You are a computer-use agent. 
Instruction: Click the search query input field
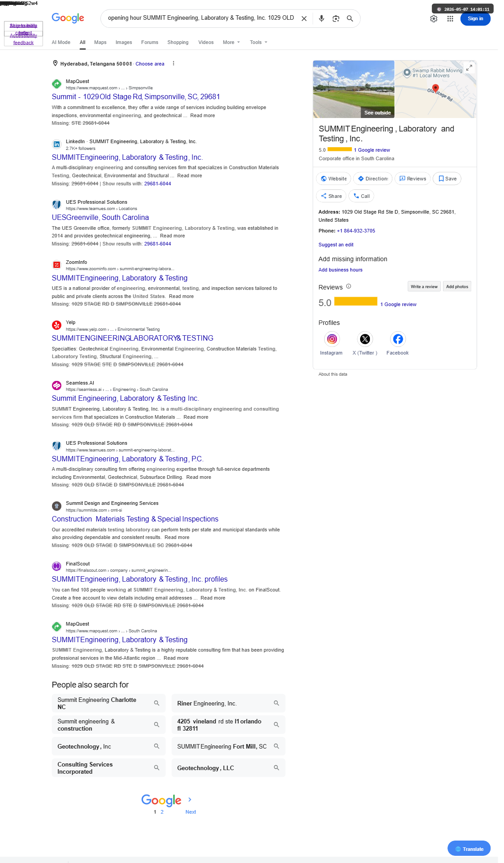click(x=201, y=18)
